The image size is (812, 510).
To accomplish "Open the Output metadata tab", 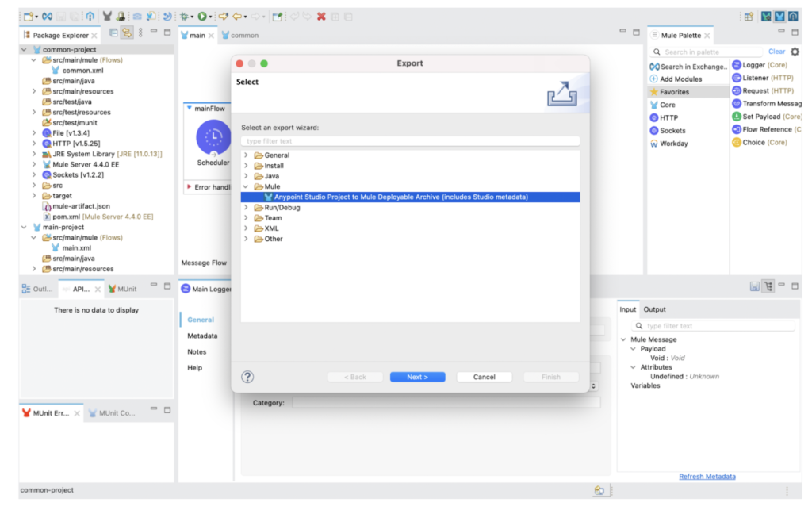I will (654, 309).
